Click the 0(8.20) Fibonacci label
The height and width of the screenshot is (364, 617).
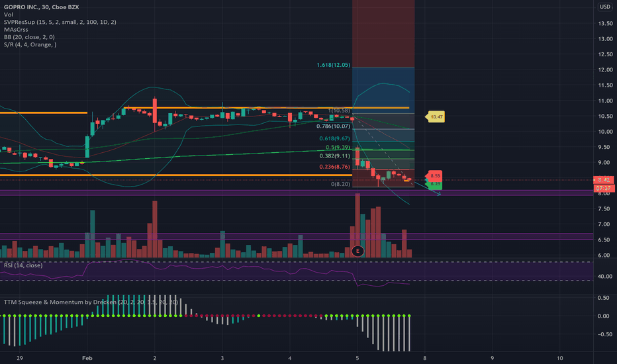(x=340, y=184)
